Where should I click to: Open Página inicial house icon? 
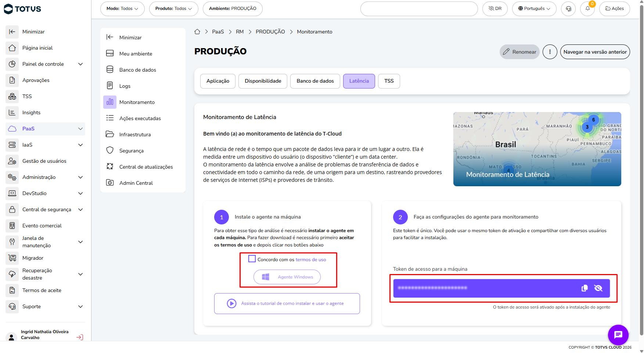[12, 48]
